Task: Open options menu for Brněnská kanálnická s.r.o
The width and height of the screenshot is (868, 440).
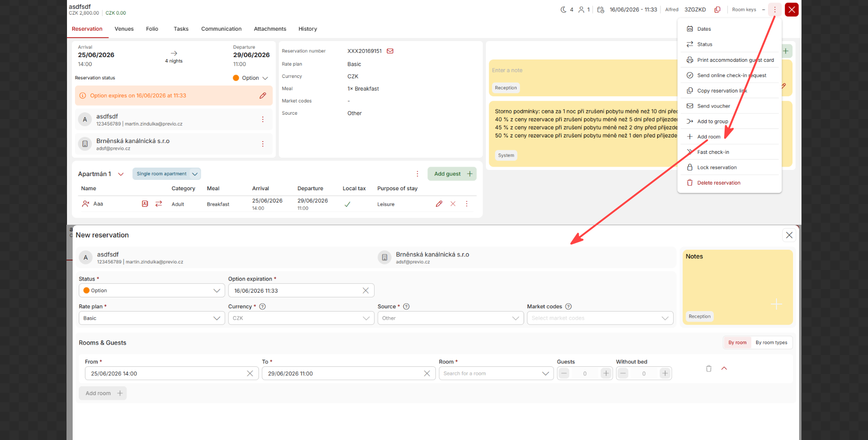Action: 263,144
